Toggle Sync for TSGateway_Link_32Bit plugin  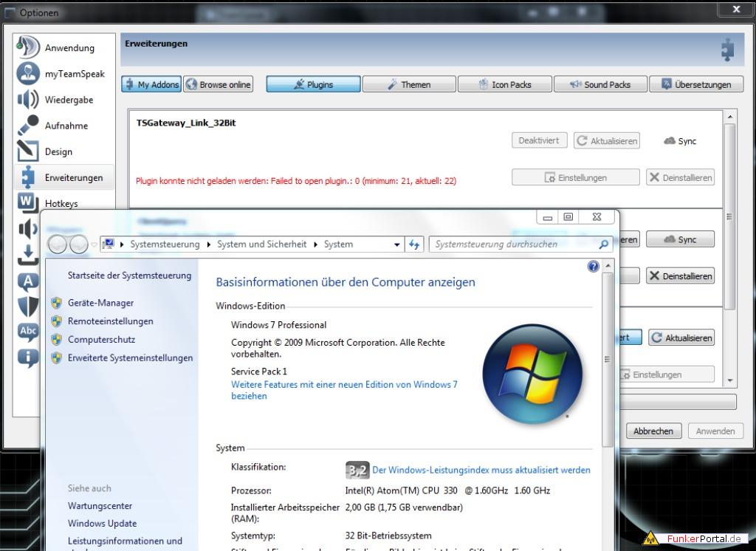(680, 141)
